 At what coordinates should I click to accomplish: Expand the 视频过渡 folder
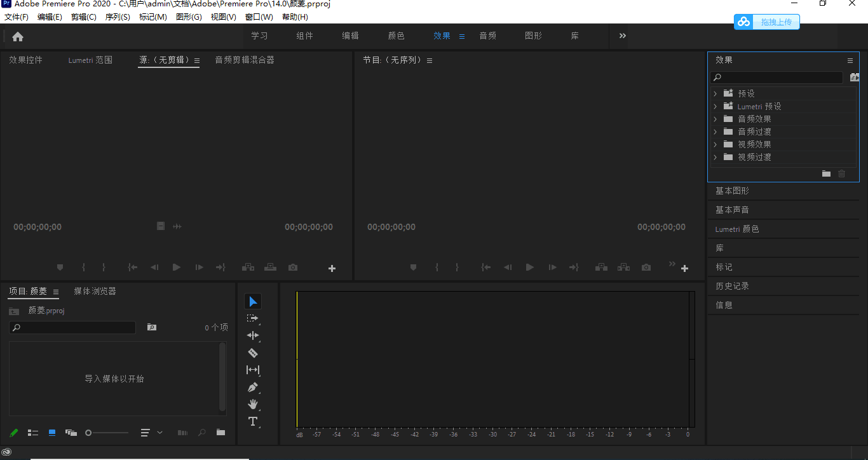(715, 157)
